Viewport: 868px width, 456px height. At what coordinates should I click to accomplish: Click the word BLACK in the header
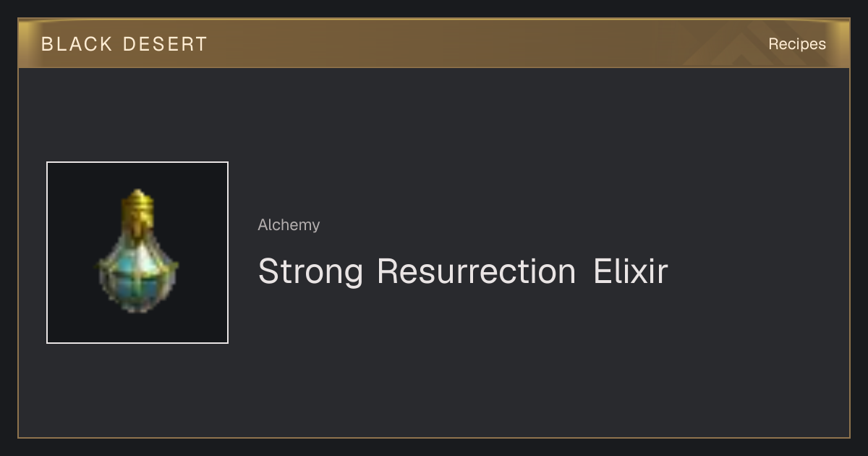tap(77, 44)
